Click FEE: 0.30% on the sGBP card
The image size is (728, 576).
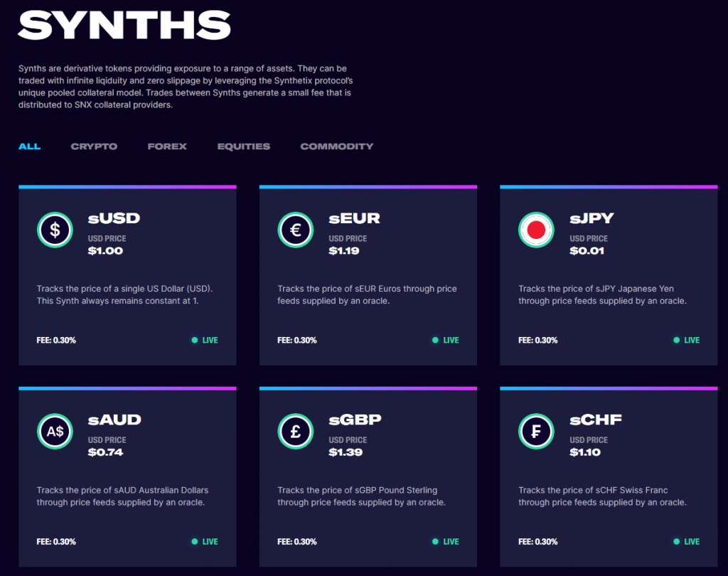(297, 542)
